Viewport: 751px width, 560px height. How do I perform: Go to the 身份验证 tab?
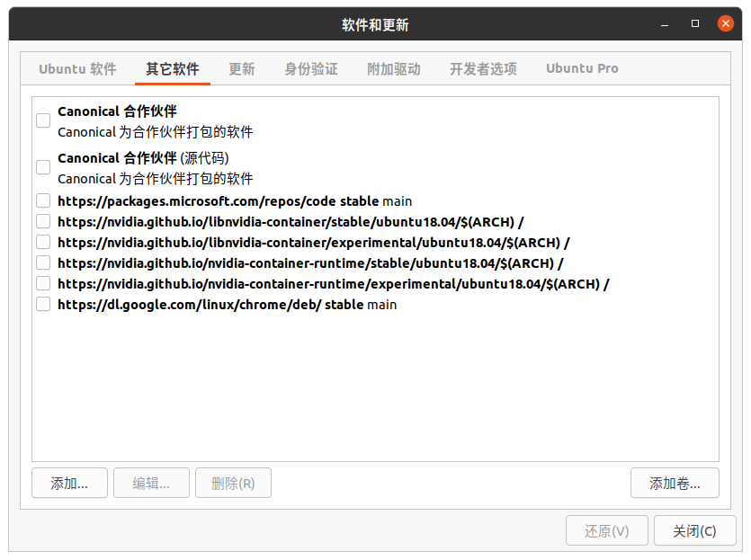310,68
